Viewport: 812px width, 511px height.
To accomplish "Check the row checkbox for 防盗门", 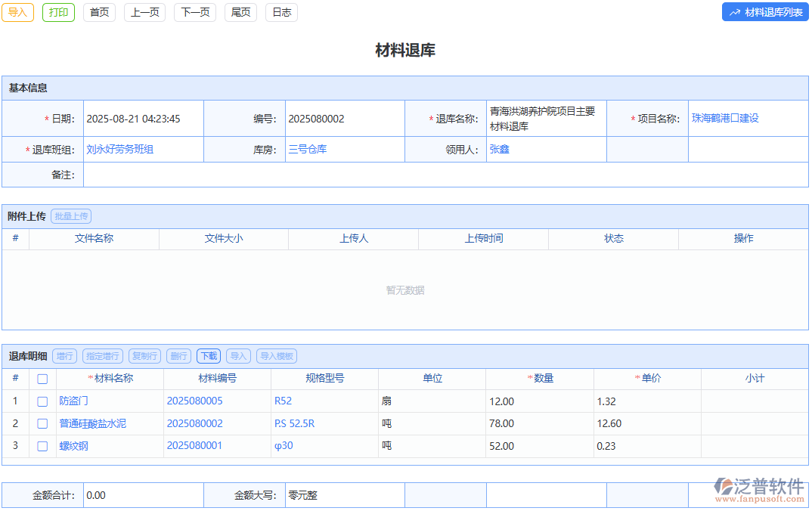I will (x=42, y=401).
